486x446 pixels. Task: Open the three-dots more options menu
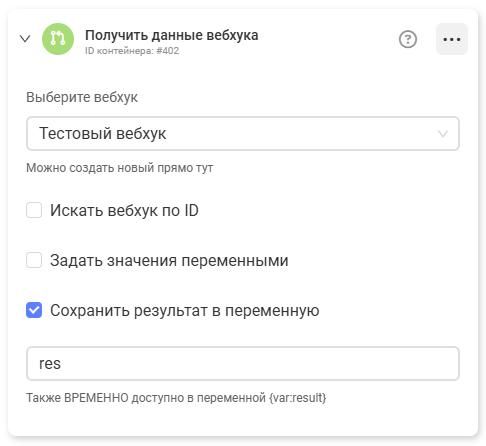452,39
